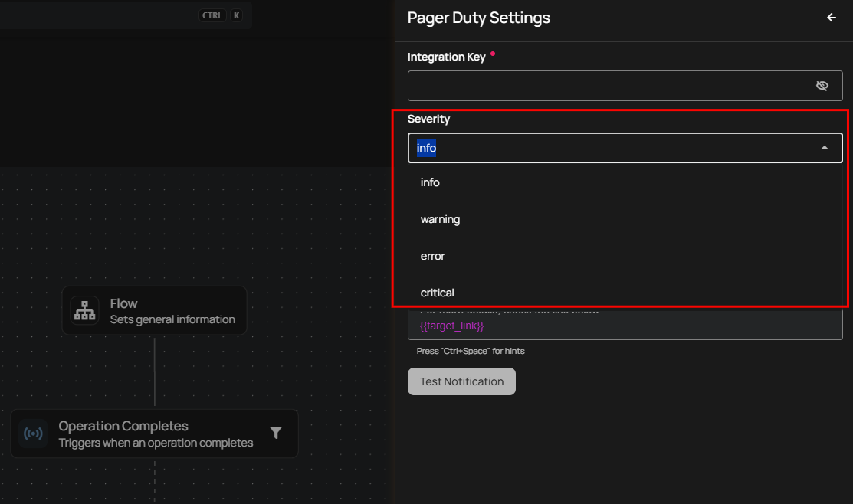This screenshot has width=853, height=504.
Task: Click the K key badge
Action: [236, 15]
